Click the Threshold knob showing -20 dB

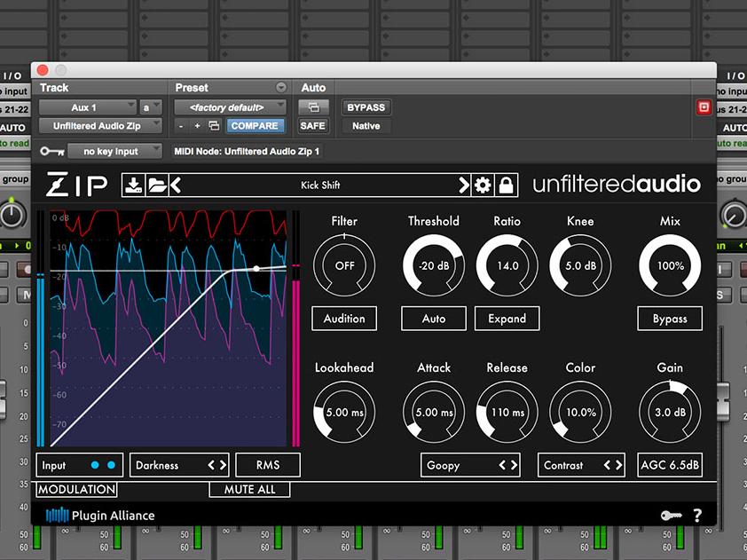click(x=434, y=265)
